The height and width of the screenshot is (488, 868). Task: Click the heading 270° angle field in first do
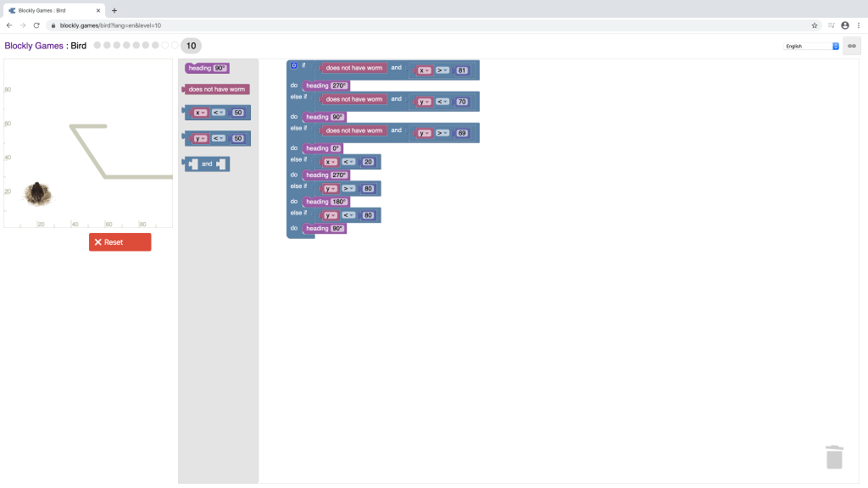[339, 86]
